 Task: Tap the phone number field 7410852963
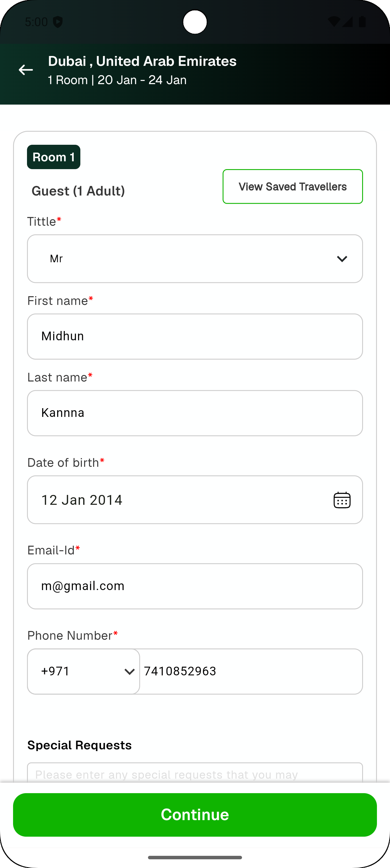(x=251, y=671)
